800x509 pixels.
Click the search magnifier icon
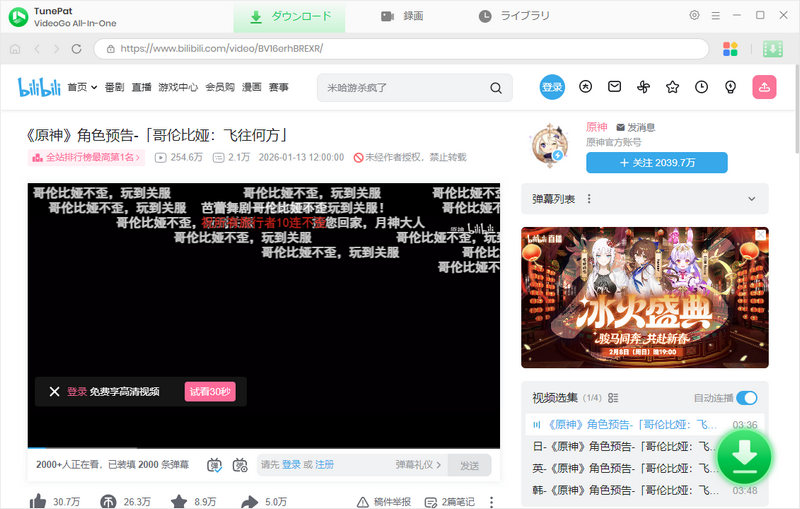pyautogui.click(x=495, y=88)
